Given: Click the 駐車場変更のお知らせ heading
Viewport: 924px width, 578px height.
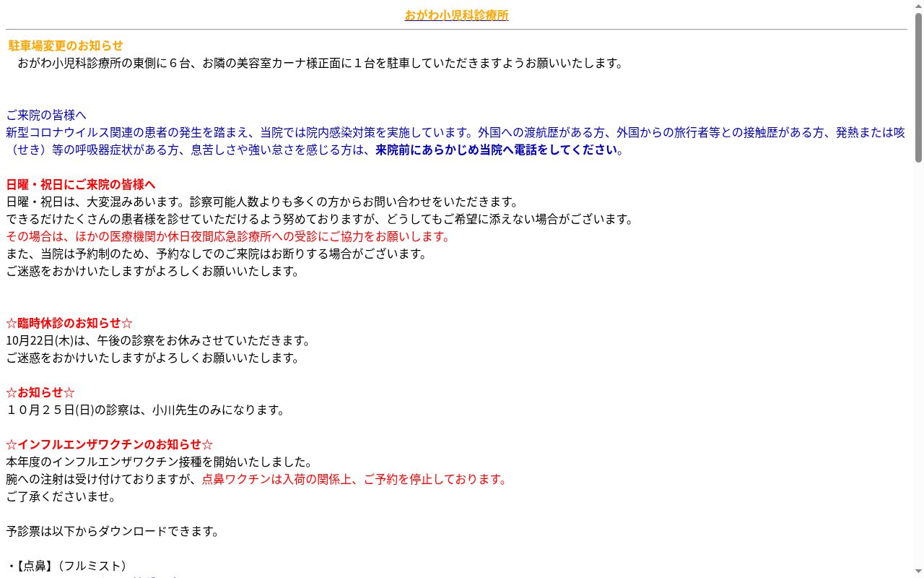Looking at the screenshot, I should click(66, 46).
